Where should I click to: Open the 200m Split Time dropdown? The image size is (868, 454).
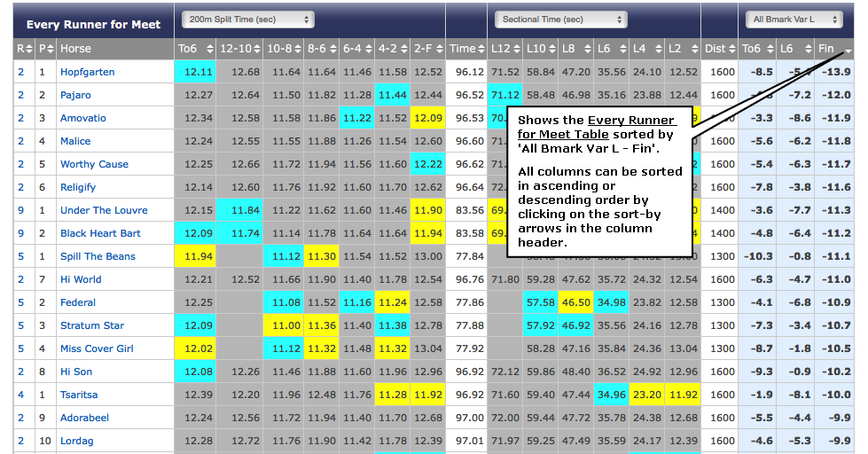tap(247, 19)
